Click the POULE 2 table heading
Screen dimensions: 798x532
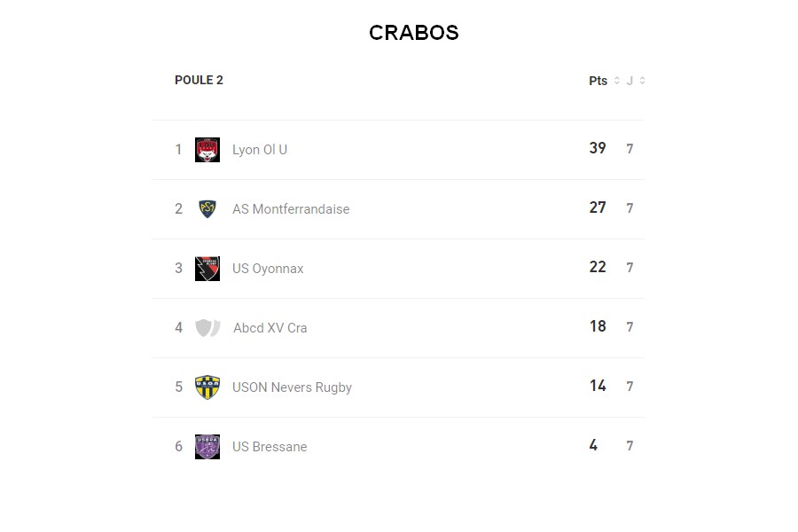199,80
